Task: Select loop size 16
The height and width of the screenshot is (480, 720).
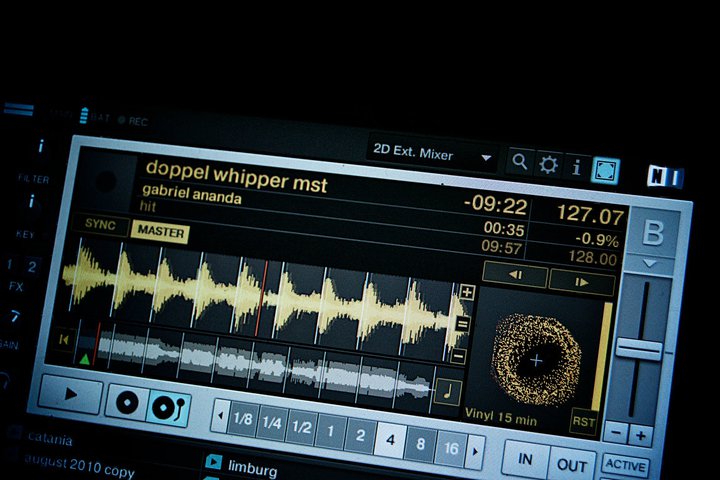Action: pyautogui.click(x=450, y=448)
